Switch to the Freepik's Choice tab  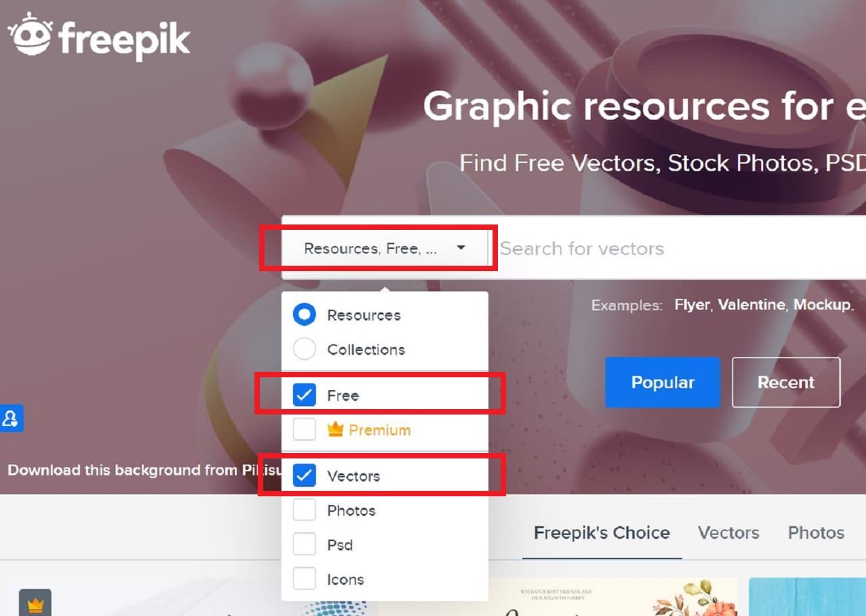point(601,533)
